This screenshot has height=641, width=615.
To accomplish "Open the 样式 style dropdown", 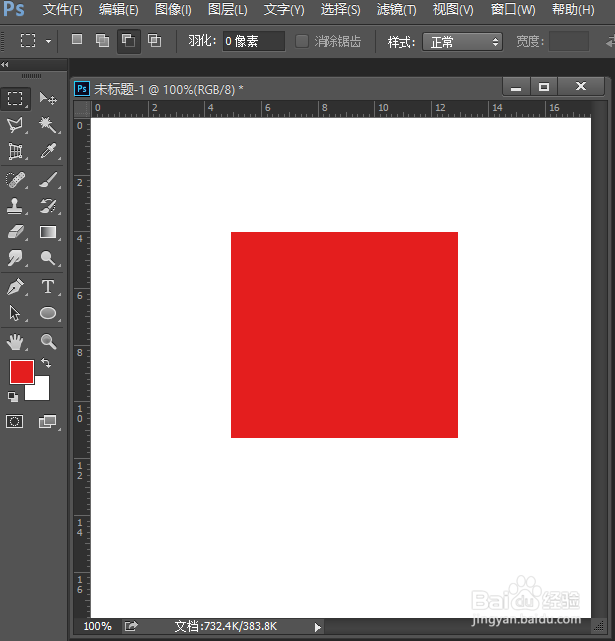I will 462,42.
